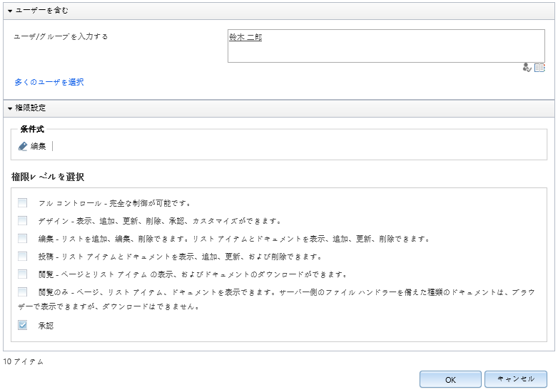Uncheck the 承認 checkbox
Image resolution: width=558 pixels, height=392 pixels.
point(22,325)
